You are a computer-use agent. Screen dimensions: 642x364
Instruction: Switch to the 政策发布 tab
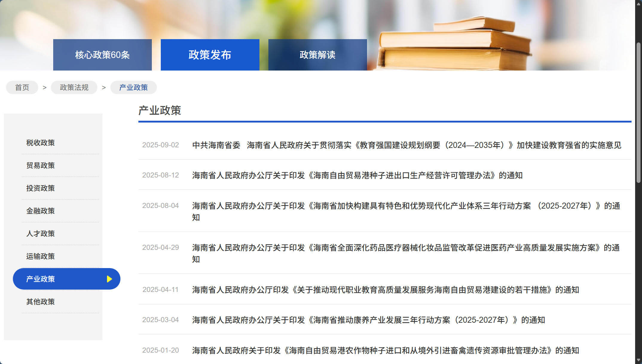click(210, 55)
